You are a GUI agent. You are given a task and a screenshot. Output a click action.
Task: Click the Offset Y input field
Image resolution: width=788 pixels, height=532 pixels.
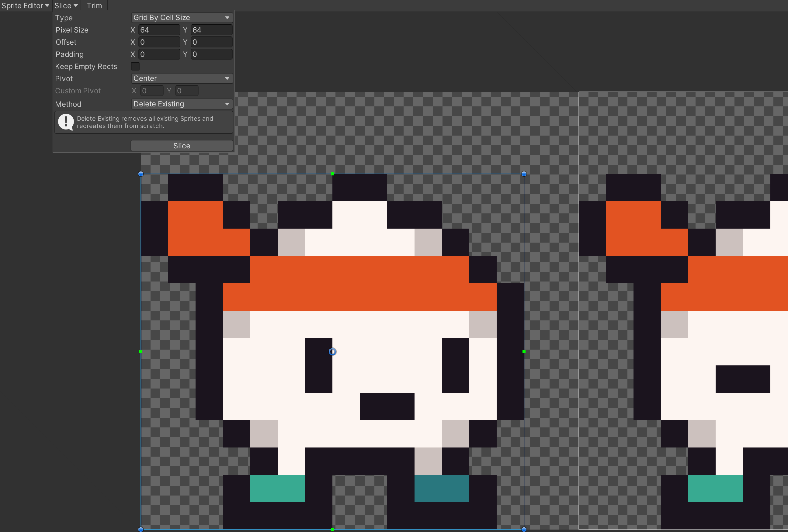[x=211, y=42]
